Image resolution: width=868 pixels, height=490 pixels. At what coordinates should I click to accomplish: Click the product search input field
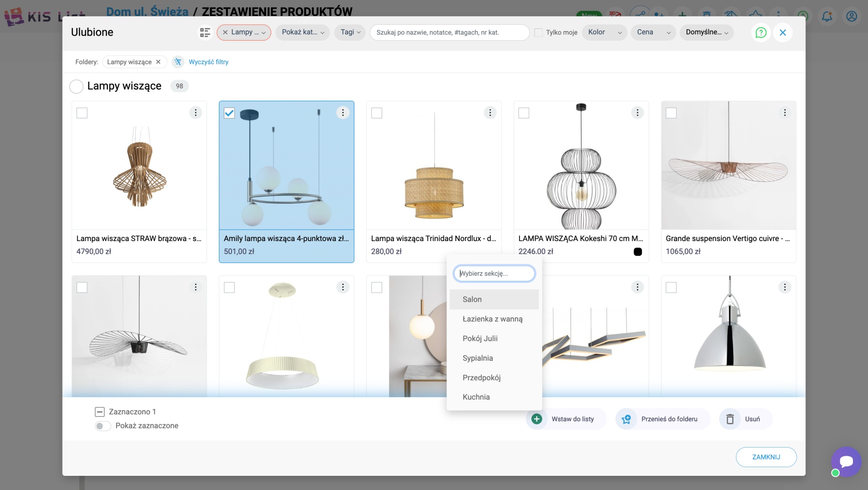pos(450,32)
